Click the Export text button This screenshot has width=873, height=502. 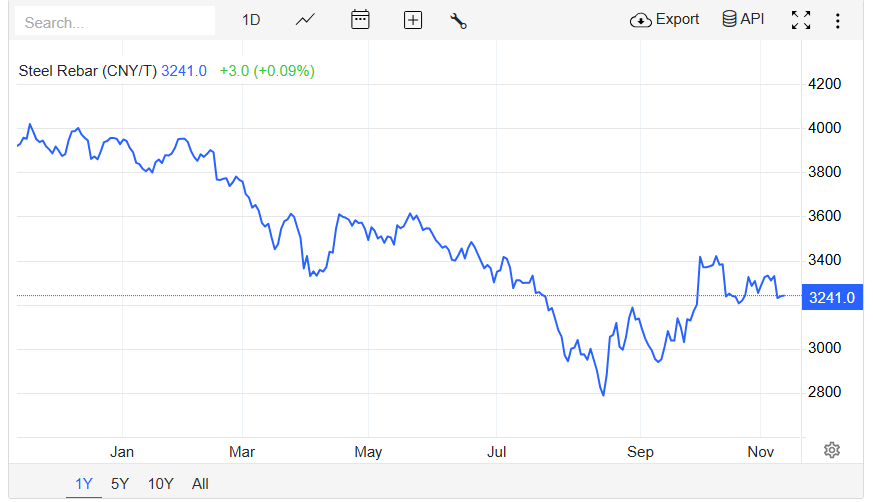tap(677, 20)
